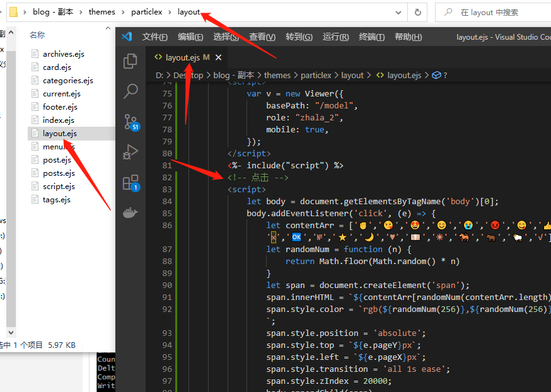
Task: Open the 帮助(H) menu
Action: pos(409,37)
